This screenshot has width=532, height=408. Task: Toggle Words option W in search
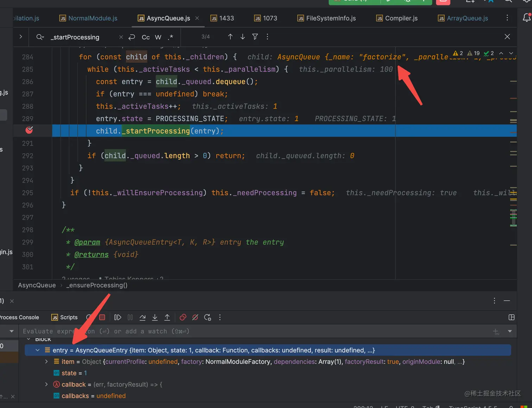[158, 37]
